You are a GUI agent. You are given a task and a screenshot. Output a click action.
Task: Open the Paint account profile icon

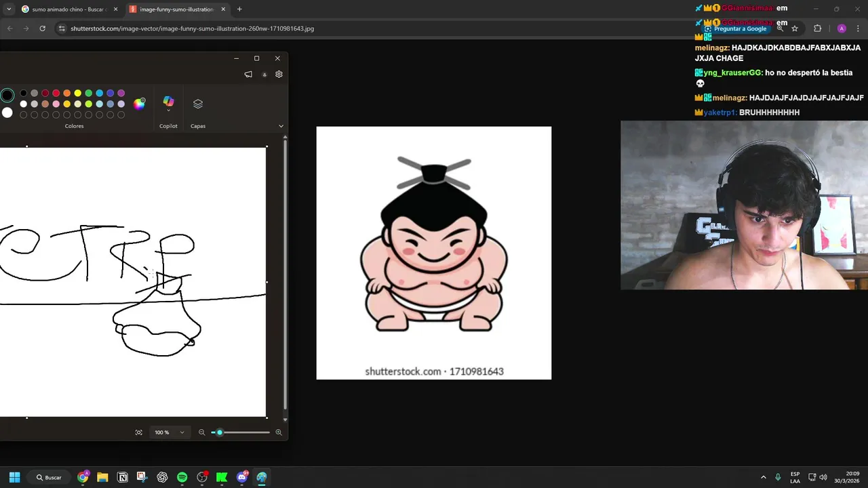pyautogui.click(x=264, y=75)
